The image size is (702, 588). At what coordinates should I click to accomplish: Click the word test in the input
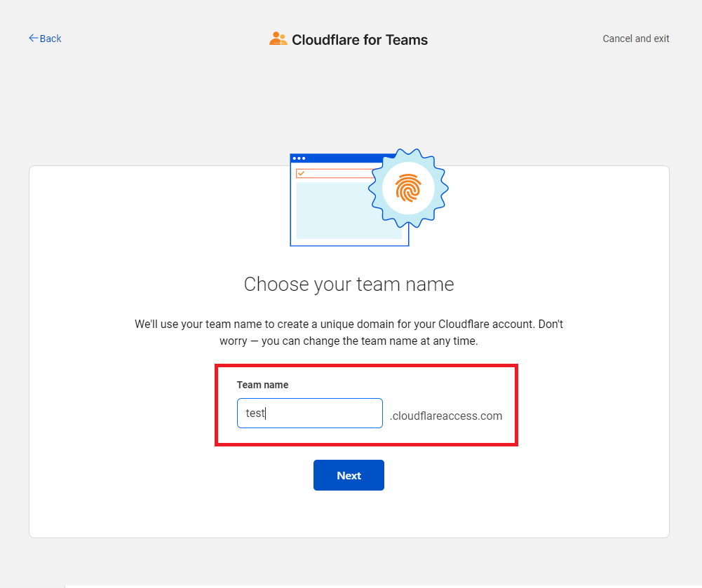click(x=255, y=413)
